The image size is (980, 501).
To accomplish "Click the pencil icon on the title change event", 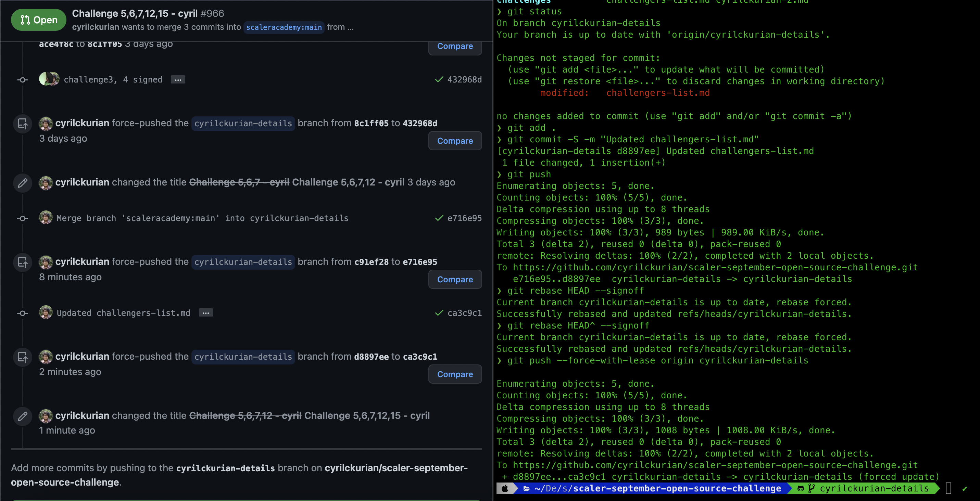I will point(23,183).
